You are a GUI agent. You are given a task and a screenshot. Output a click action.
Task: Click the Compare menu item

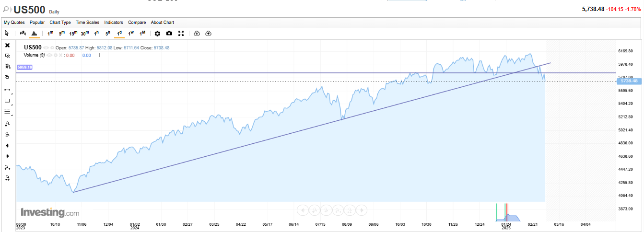[x=137, y=23]
